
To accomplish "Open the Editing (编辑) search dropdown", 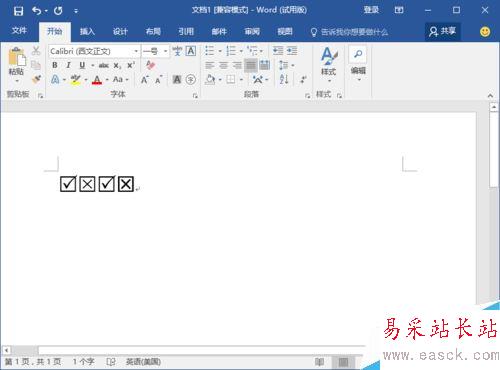I will pyautogui.click(x=358, y=64).
